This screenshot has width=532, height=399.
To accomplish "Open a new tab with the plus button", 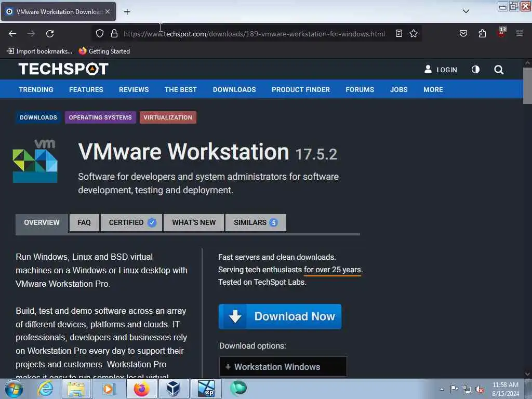I will (127, 12).
